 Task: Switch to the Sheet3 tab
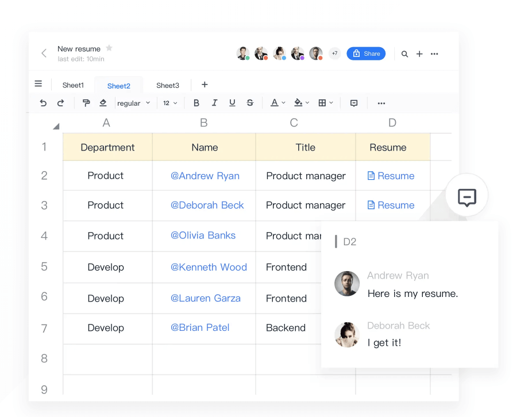(x=168, y=85)
